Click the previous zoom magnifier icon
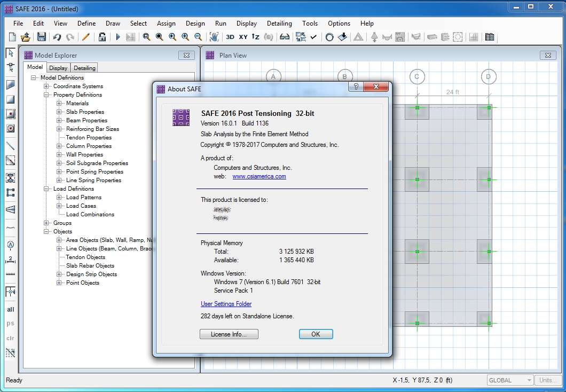 pyautogui.click(x=172, y=37)
